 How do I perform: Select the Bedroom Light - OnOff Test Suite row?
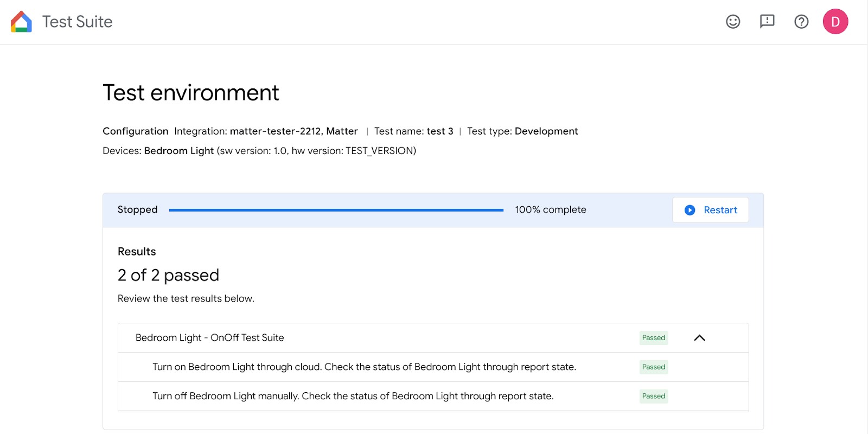click(x=209, y=338)
